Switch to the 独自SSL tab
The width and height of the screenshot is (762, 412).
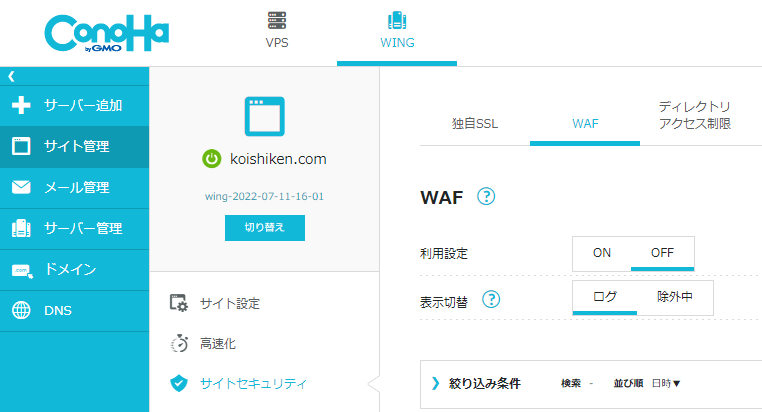[475, 123]
